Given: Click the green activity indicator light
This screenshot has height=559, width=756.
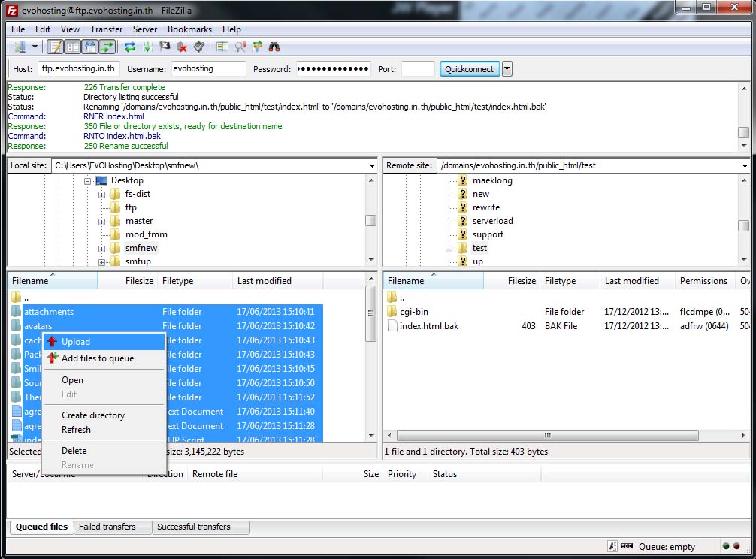Looking at the screenshot, I should click(x=726, y=546).
